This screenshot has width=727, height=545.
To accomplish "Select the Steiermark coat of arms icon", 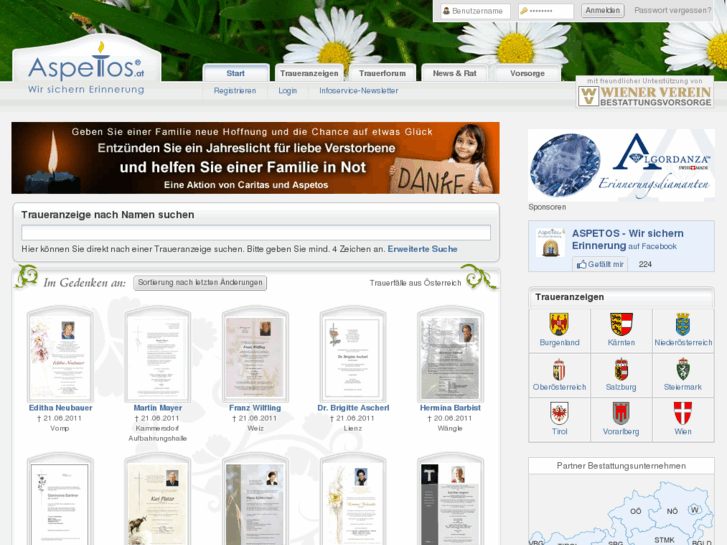I will click(x=683, y=369).
